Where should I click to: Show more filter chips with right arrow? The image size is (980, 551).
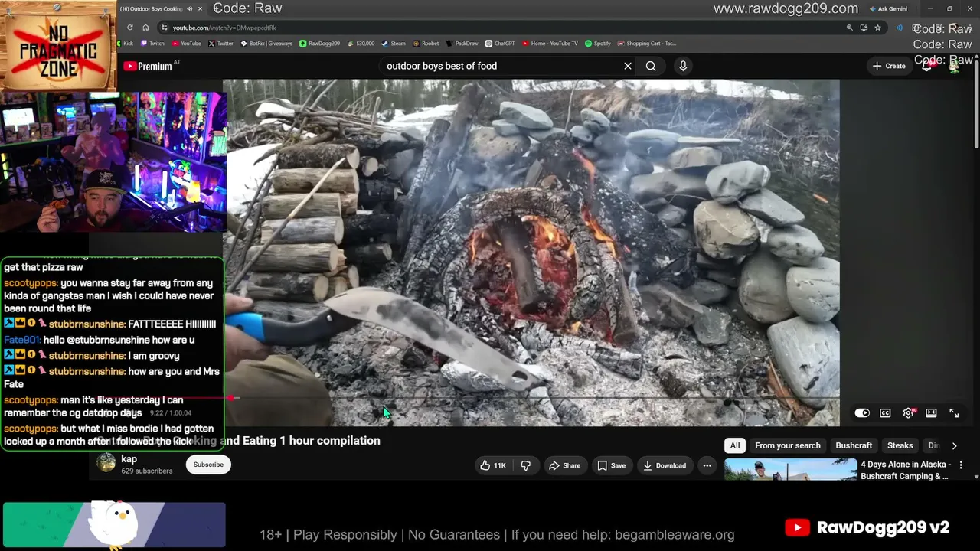(954, 445)
